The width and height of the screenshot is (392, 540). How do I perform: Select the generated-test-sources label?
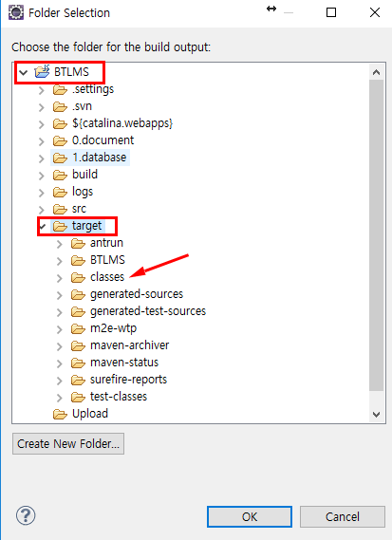coord(148,311)
